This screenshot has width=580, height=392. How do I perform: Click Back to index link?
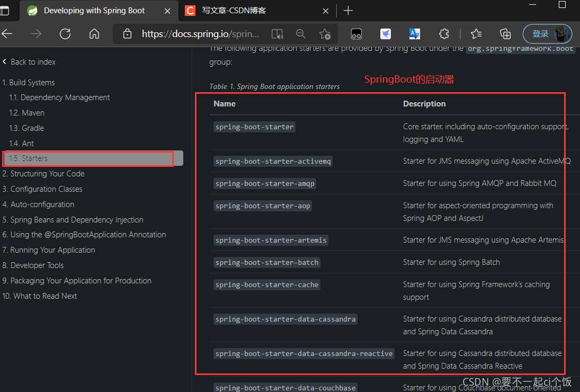[x=29, y=62]
